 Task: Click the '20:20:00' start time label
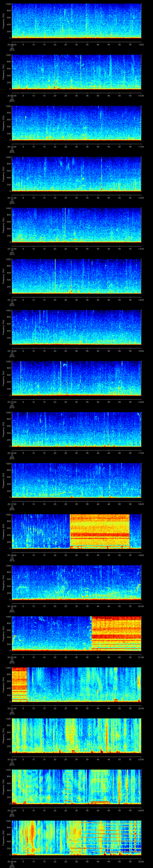point(12,657)
